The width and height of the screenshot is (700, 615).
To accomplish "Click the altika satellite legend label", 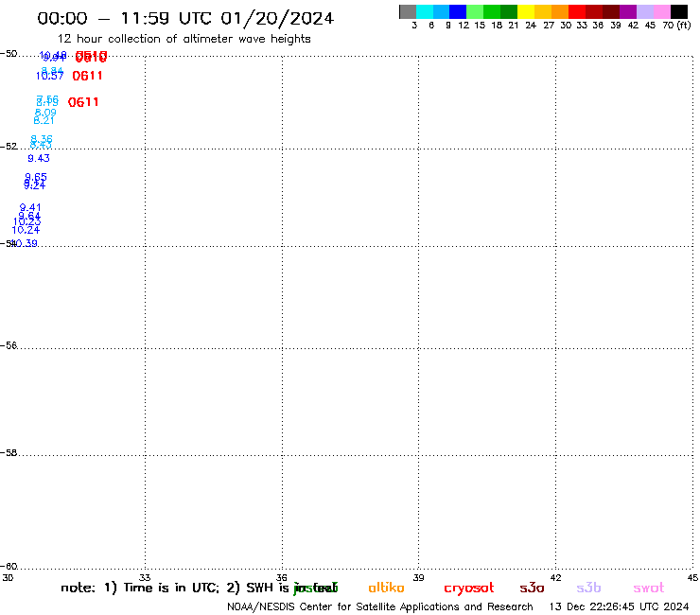I will click(x=386, y=588).
